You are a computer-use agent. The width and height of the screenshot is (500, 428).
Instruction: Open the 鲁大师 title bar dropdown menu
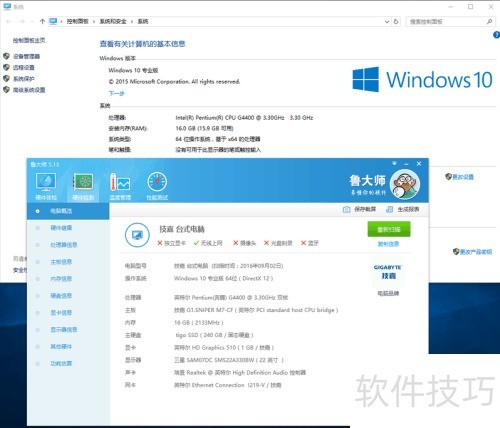[394, 163]
